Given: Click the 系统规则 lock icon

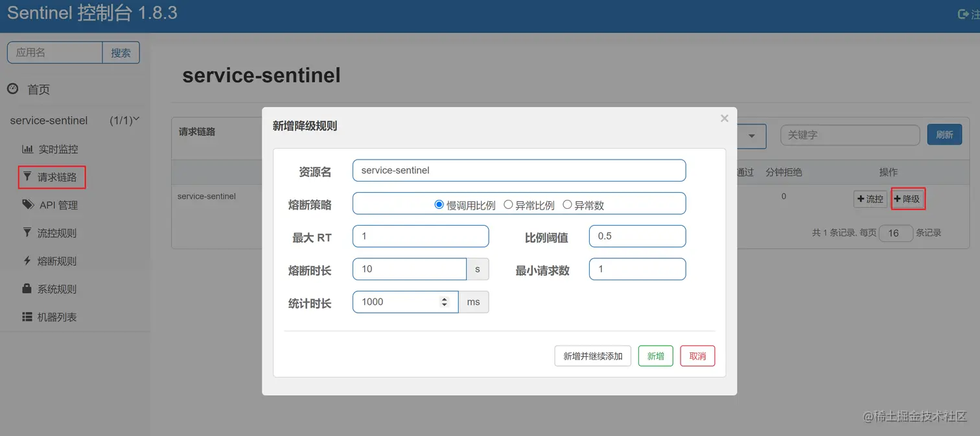Looking at the screenshot, I should click(x=27, y=288).
